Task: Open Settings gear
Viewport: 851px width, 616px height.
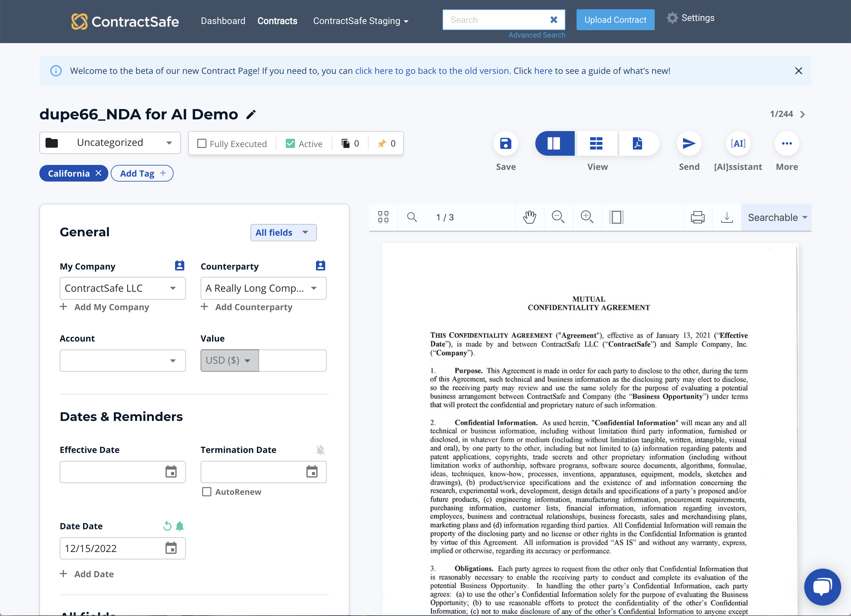Action: coord(672,18)
